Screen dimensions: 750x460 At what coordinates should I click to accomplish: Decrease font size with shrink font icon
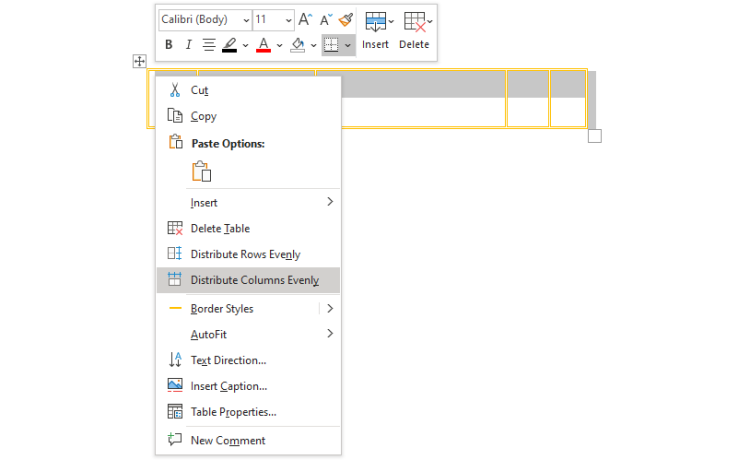click(x=325, y=19)
